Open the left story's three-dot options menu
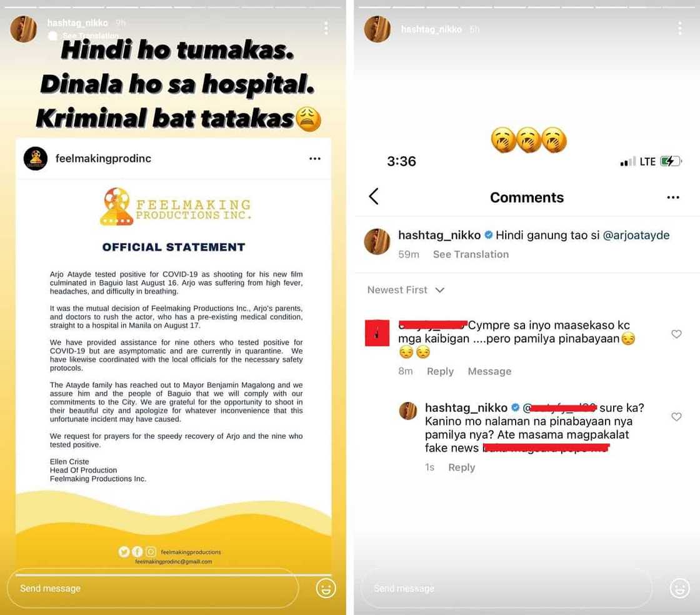 326,28
